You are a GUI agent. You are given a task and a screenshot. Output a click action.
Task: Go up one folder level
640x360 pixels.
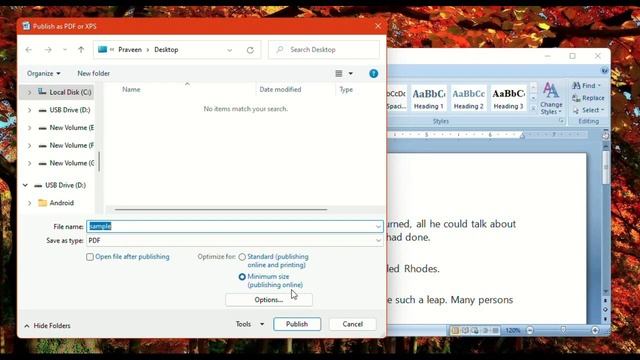click(x=81, y=50)
